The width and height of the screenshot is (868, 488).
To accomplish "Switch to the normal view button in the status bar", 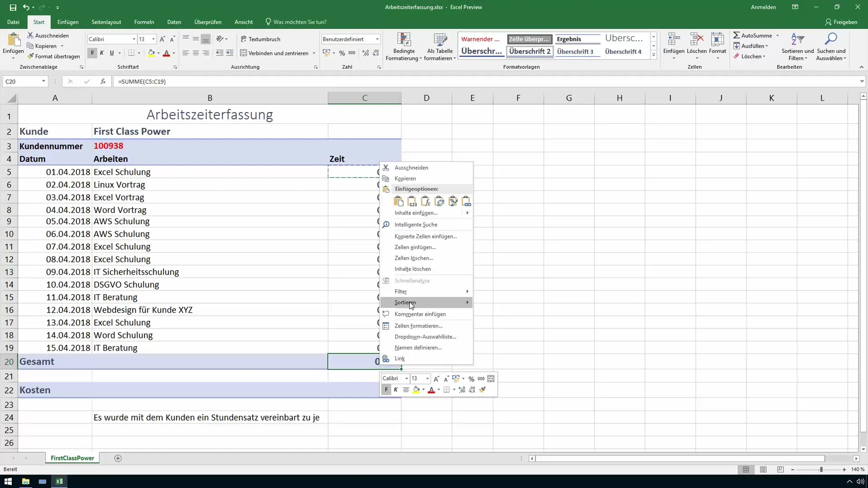I will (x=746, y=469).
